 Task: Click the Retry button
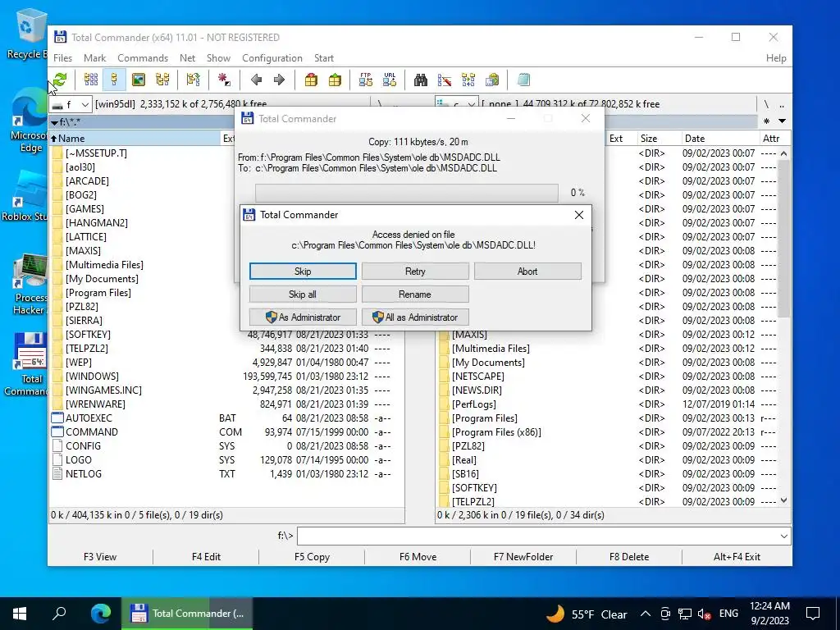pos(415,271)
